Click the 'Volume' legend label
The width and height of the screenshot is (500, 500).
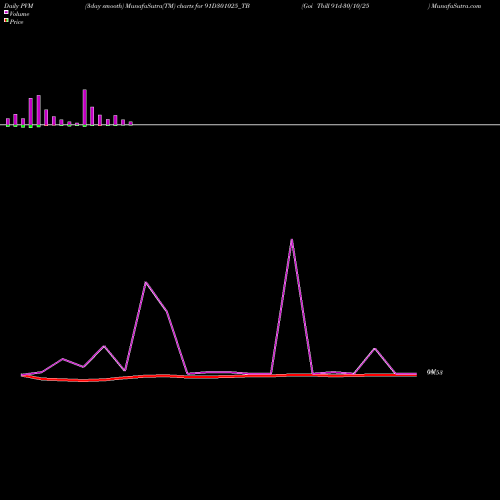point(19,14)
